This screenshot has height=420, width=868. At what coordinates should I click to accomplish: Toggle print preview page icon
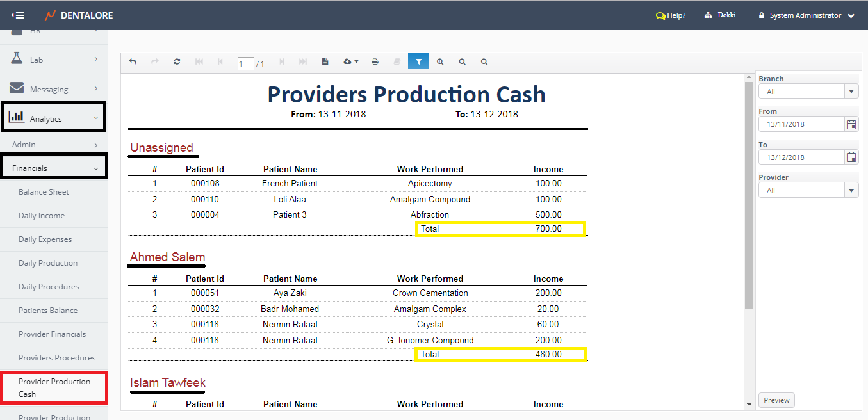coord(325,62)
